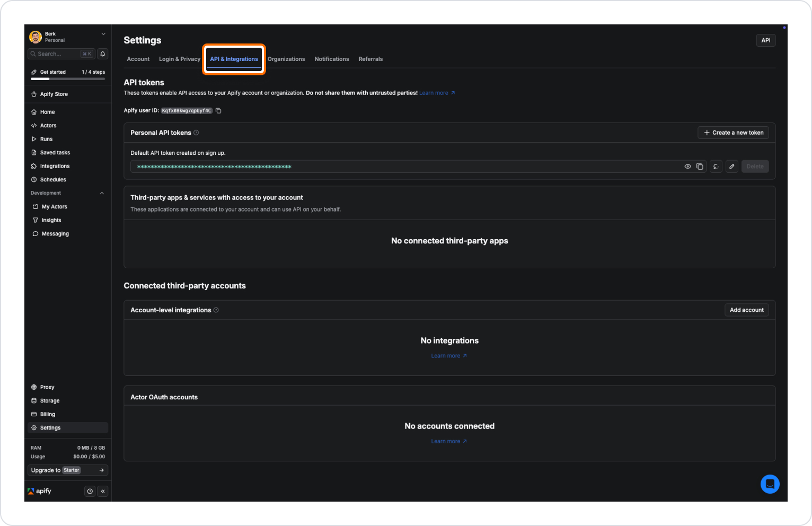The height and width of the screenshot is (526, 812).
Task: Open the Intercom chat bubble
Action: (x=770, y=484)
